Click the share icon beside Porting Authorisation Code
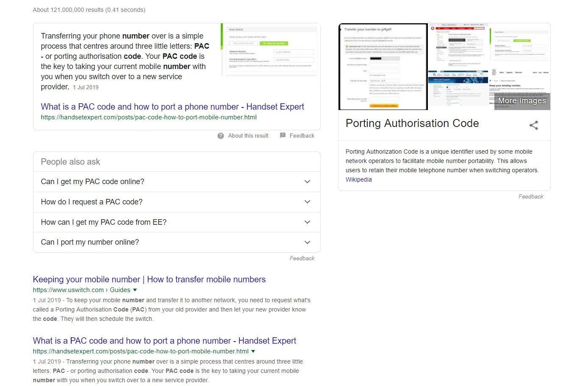Viewport: 588px width, 386px height. tap(534, 125)
